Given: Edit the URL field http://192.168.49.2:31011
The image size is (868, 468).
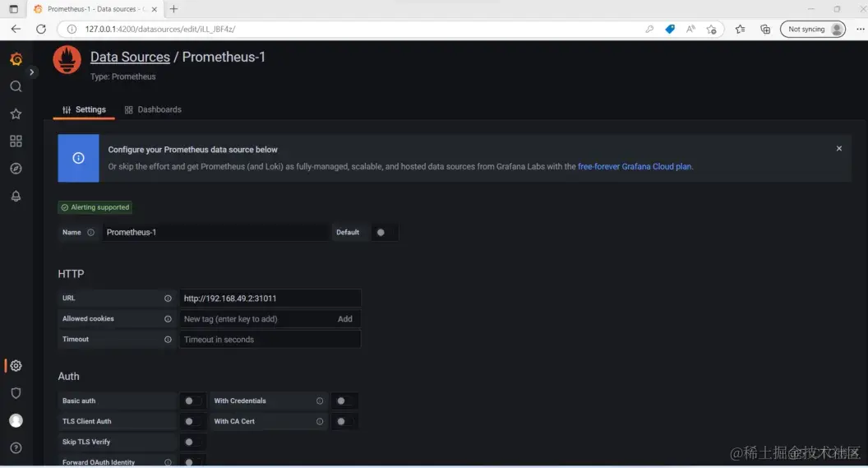Looking at the screenshot, I should (270, 298).
